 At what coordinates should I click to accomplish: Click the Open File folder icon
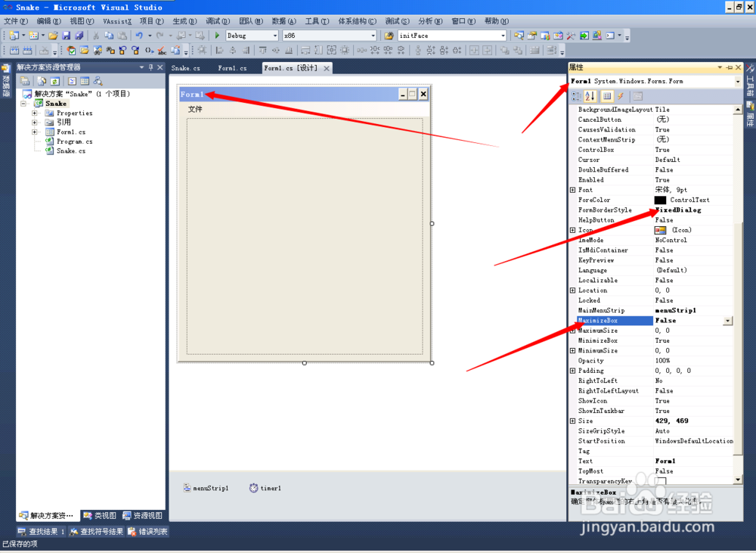53,36
